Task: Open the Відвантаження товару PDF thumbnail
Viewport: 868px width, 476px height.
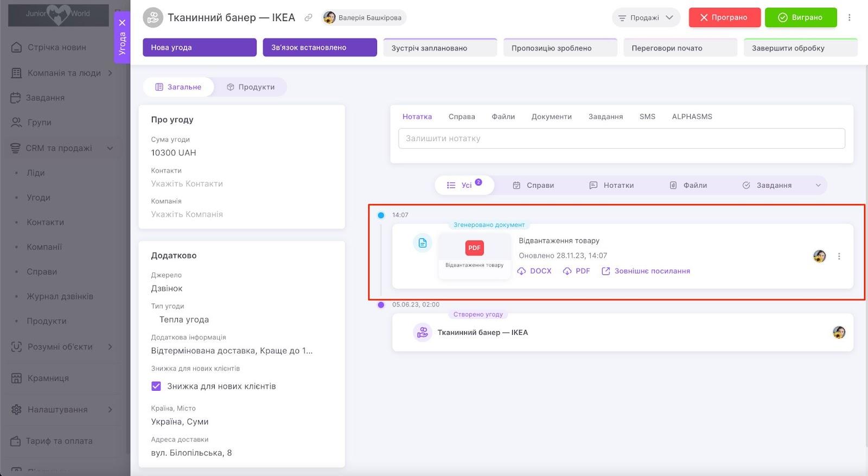Action: [474, 255]
